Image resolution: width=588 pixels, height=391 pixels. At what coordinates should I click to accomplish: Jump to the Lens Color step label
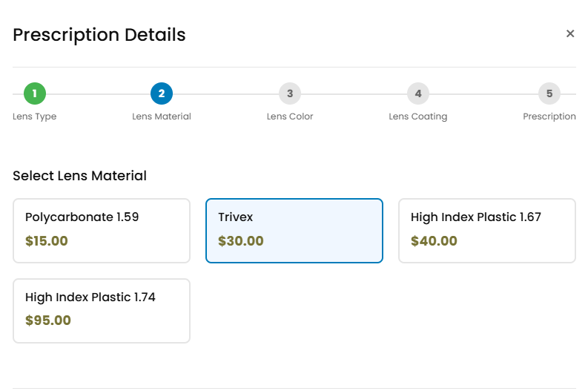click(290, 116)
